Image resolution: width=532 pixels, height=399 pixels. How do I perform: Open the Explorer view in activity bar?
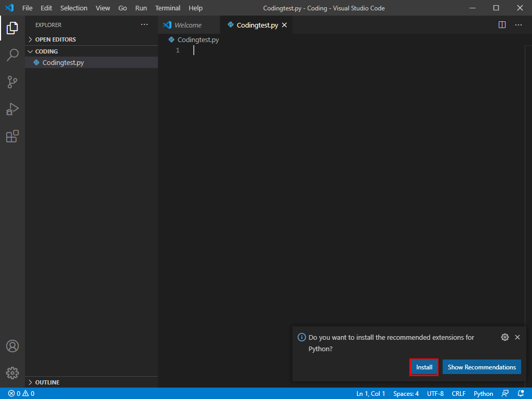click(x=12, y=28)
